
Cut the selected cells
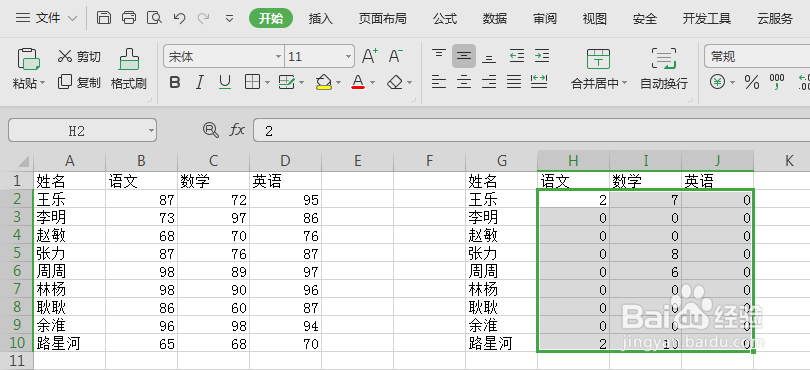79,56
